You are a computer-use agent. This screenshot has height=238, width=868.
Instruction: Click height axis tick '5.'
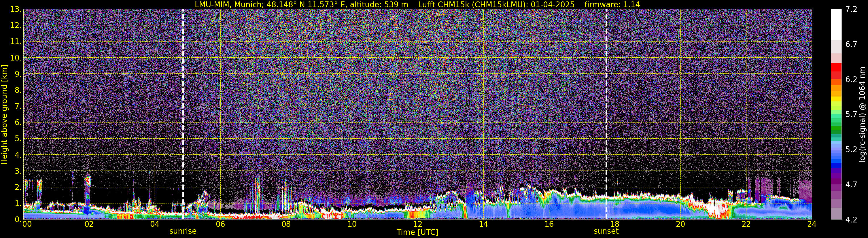point(18,139)
